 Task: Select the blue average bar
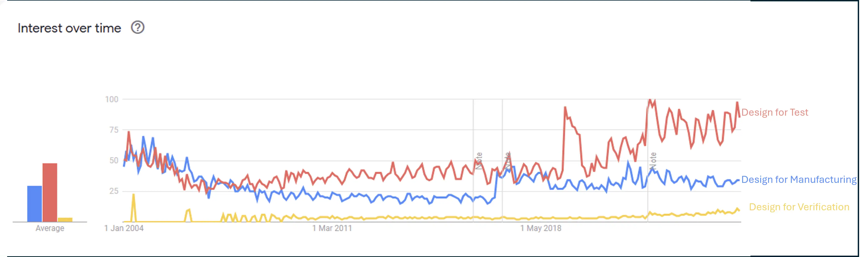coord(35,204)
